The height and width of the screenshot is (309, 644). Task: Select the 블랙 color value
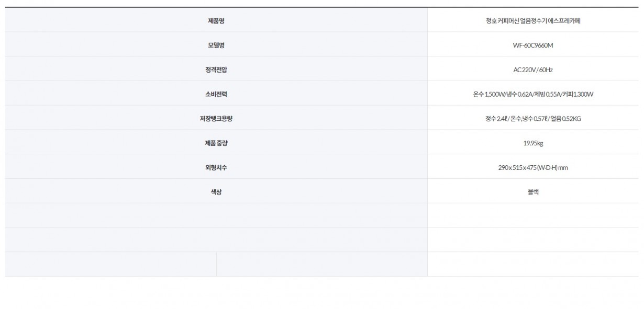(x=533, y=192)
